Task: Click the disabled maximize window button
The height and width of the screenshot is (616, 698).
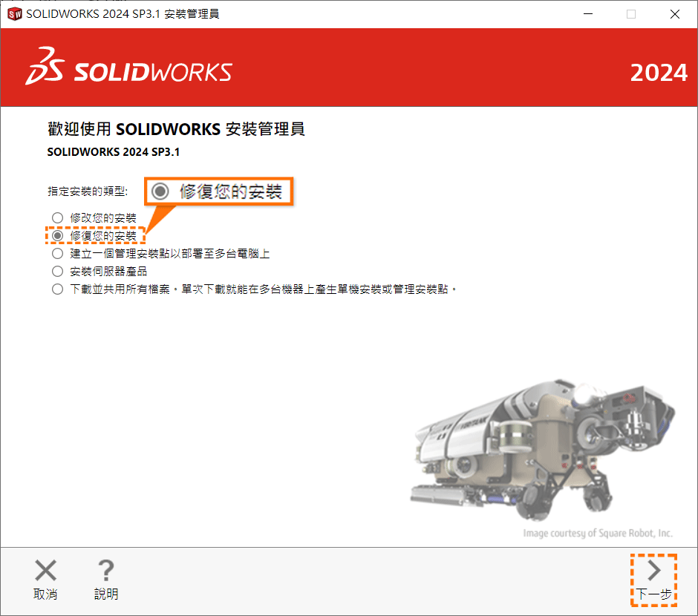Action: tap(630, 14)
